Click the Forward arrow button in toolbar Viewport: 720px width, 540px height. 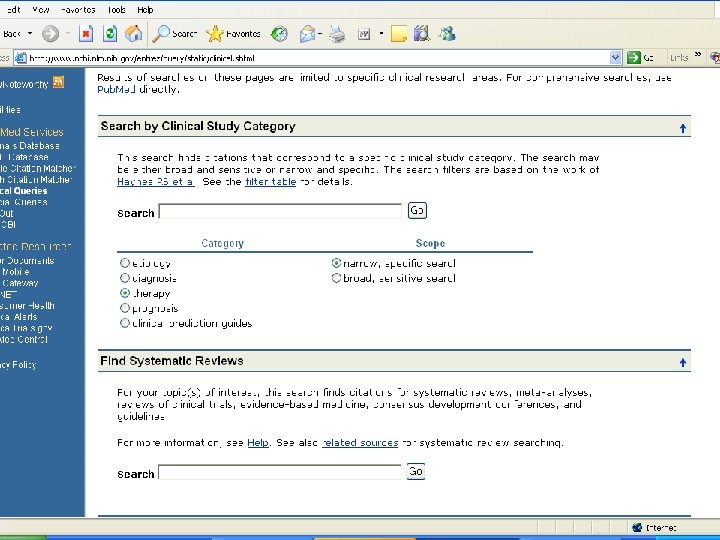pos(50,34)
